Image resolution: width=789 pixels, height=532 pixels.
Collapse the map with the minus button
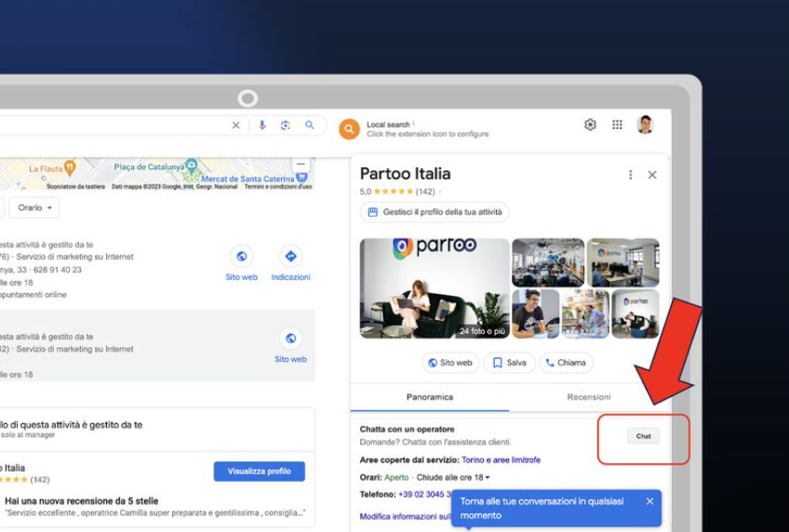[x=301, y=165]
